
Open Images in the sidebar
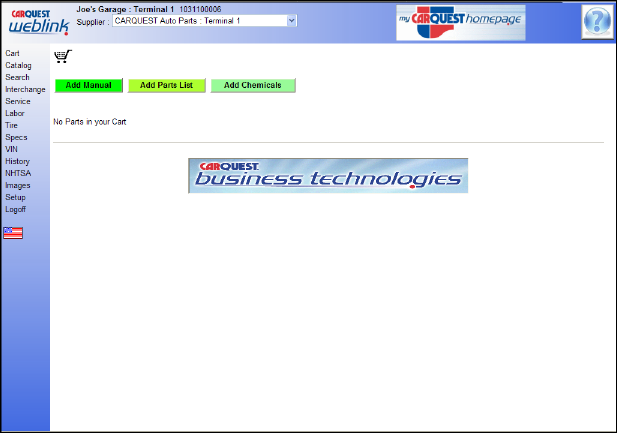tap(18, 185)
